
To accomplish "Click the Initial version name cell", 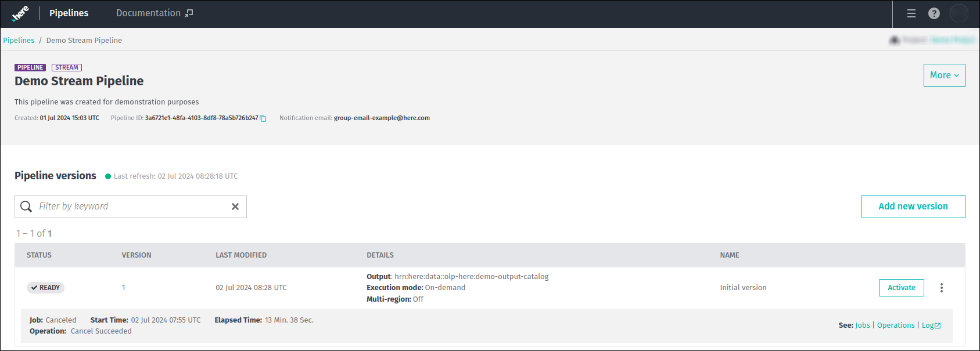I will tap(743, 288).
